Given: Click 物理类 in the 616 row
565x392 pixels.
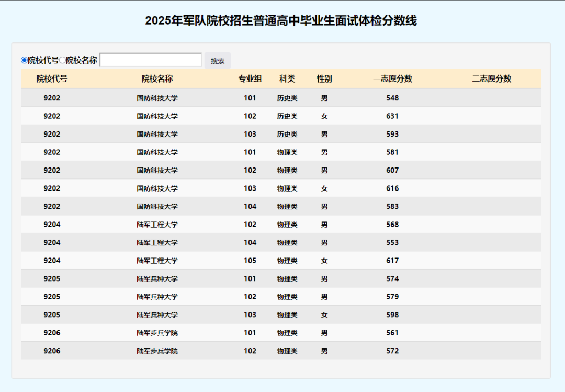Looking at the screenshot, I should point(287,188).
